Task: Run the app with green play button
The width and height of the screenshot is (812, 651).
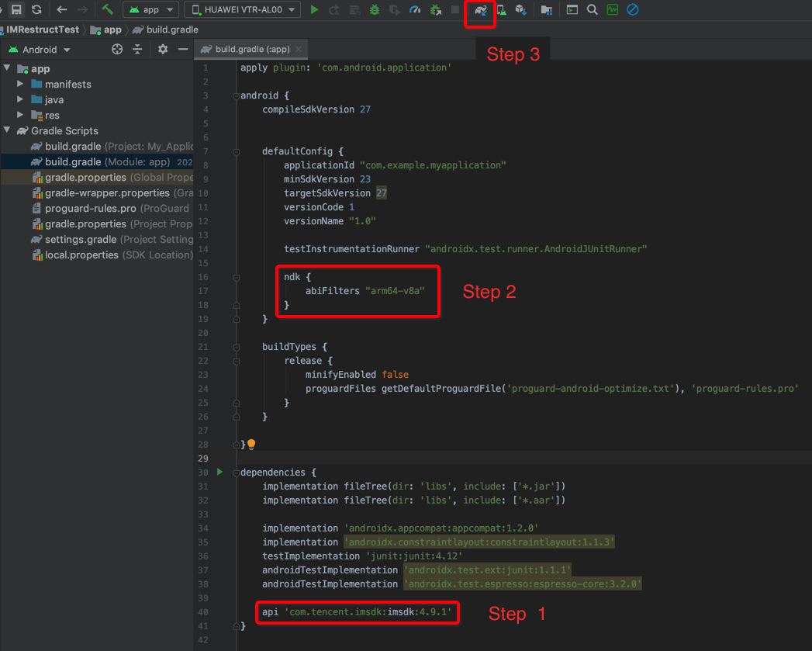Action: 314,10
